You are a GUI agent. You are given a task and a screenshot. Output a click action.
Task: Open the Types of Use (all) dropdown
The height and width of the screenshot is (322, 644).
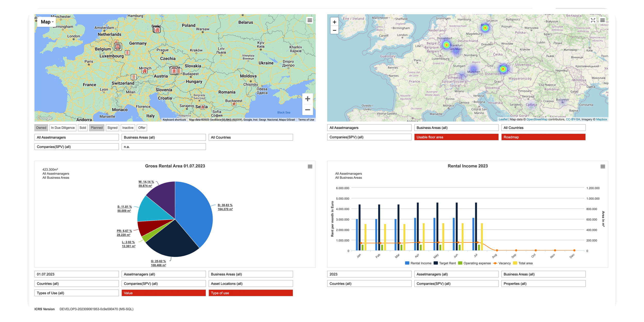pyautogui.click(x=77, y=293)
